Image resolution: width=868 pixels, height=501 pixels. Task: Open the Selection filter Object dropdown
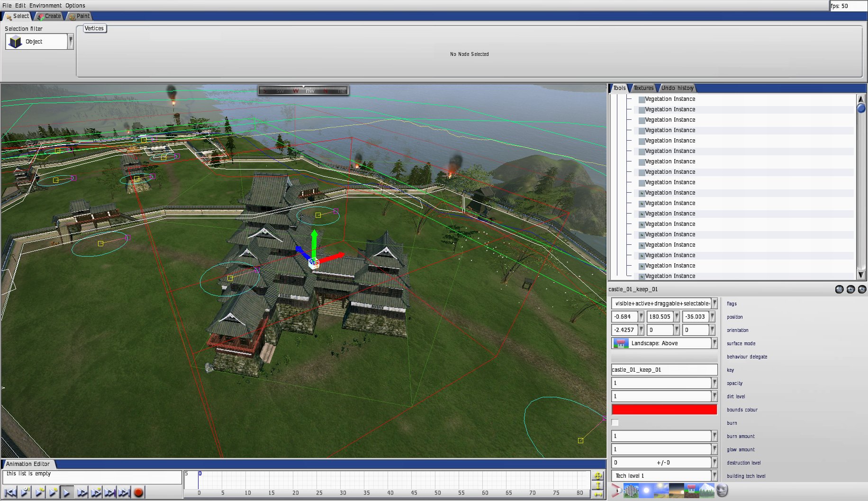coord(71,42)
